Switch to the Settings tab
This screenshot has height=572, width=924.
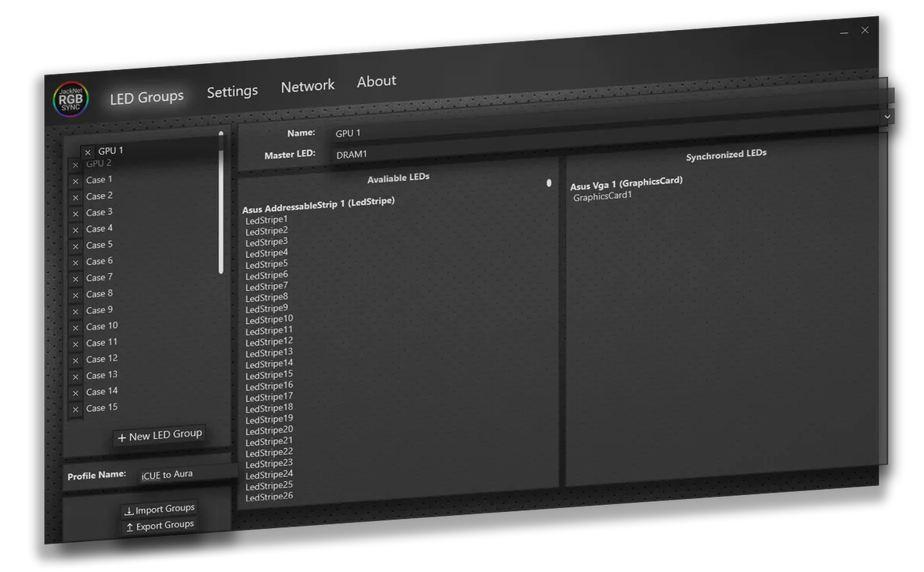[233, 91]
